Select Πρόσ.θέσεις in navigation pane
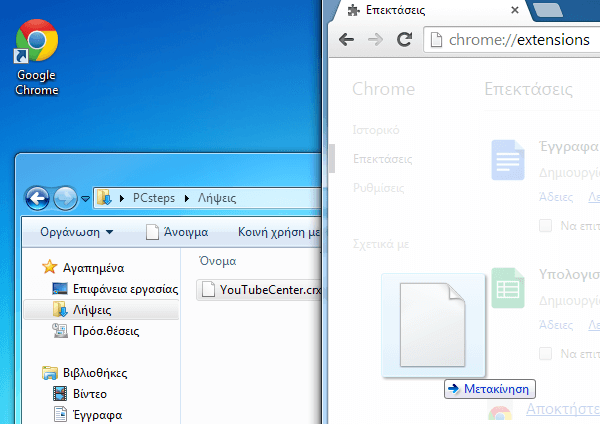 point(106,331)
